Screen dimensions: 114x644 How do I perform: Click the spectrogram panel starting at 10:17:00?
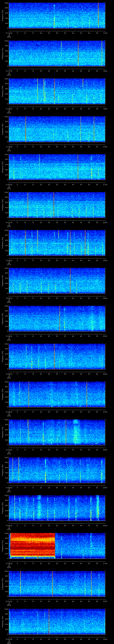pyautogui.click(x=57, y=54)
